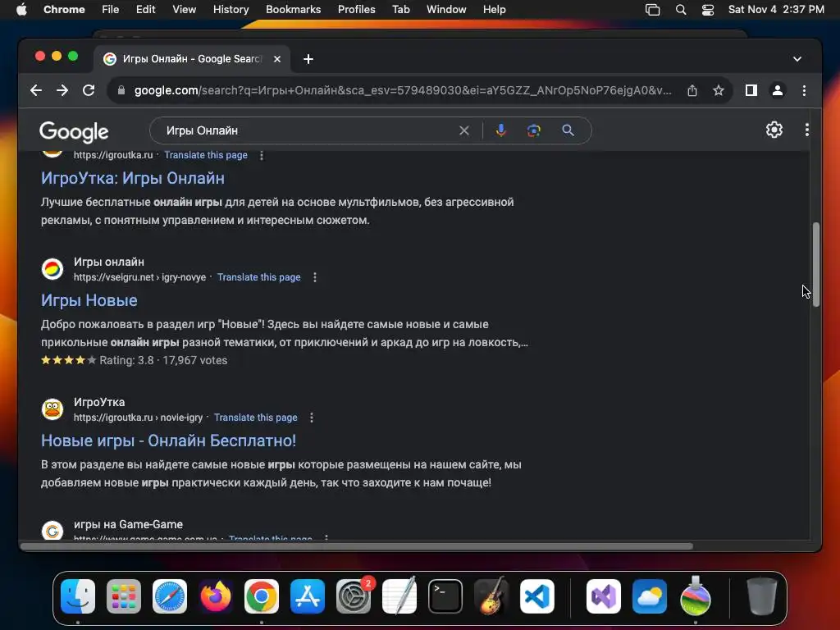Close the Игры Онлайн tab
Viewport: 840px width, 630px height.
click(277, 59)
